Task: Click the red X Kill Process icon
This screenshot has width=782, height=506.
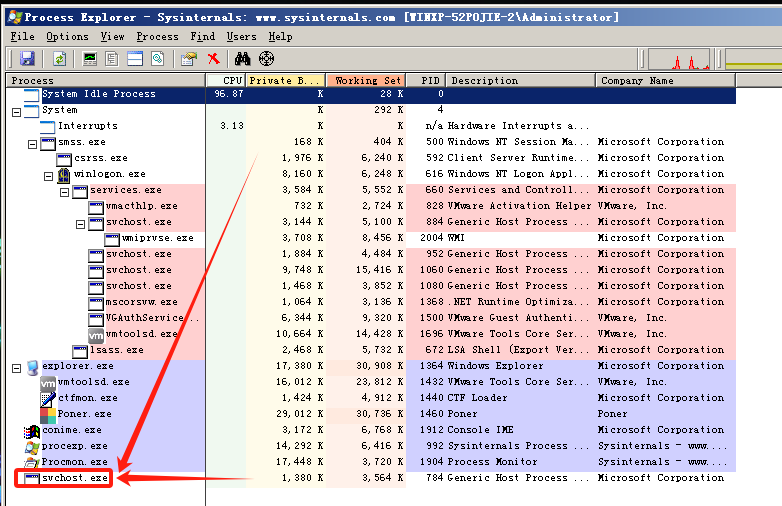Action: pyautogui.click(x=213, y=59)
